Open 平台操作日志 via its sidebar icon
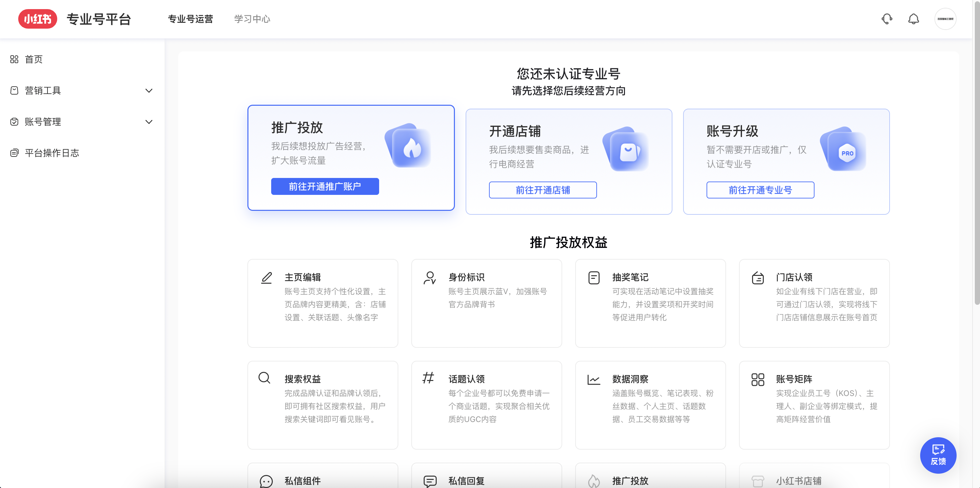The width and height of the screenshot is (980, 488). 14,153
